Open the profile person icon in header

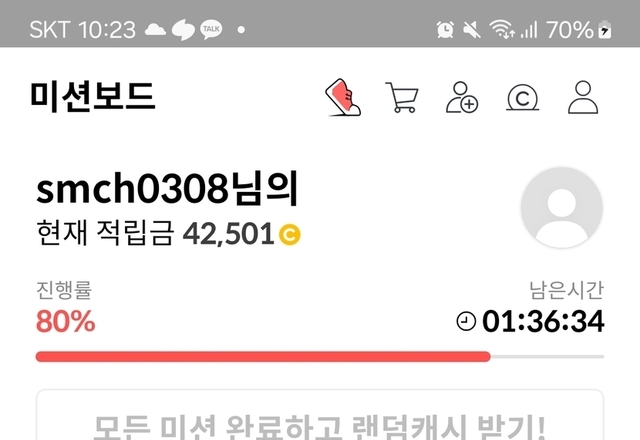(583, 97)
